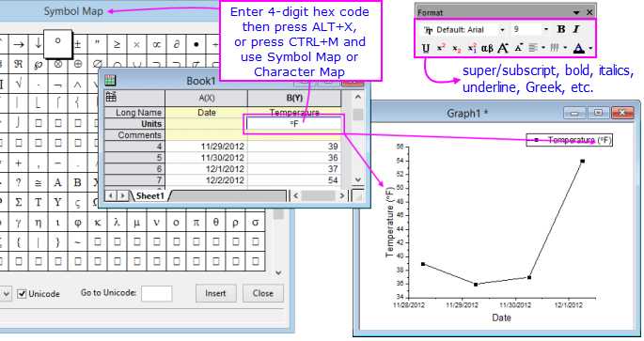Close the Format toolbar
644x341 pixels.
coord(589,12)
